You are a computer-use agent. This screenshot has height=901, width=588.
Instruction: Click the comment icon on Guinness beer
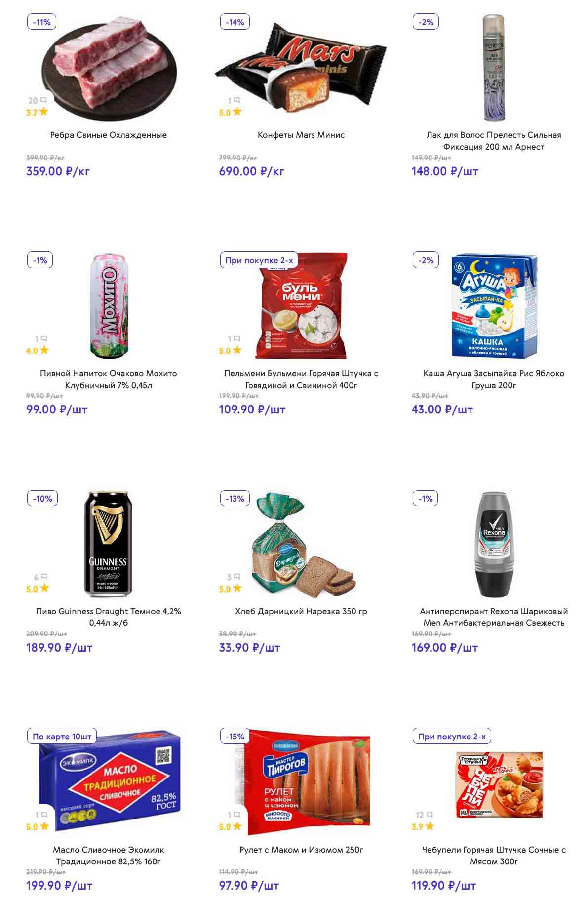pyautogui.click(x=44, y=576)
